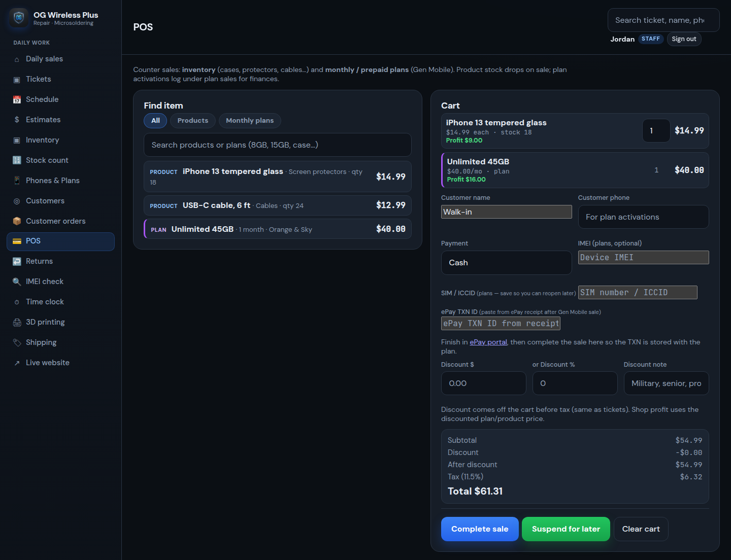Click the Complete sale button
This screenshot has width=731, height=560.
480,529
